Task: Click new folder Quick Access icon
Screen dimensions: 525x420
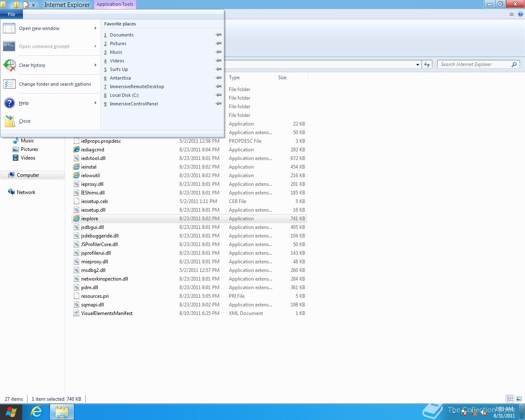Action: [x=16, y=5]
